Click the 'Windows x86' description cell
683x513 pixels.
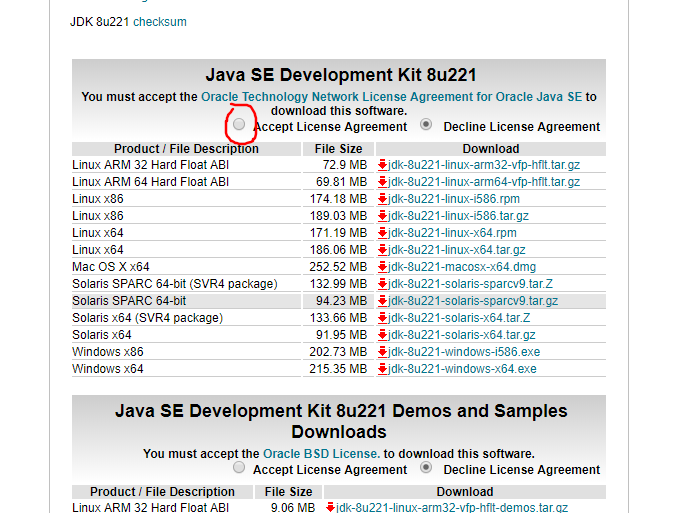click(x=186, y=352)
